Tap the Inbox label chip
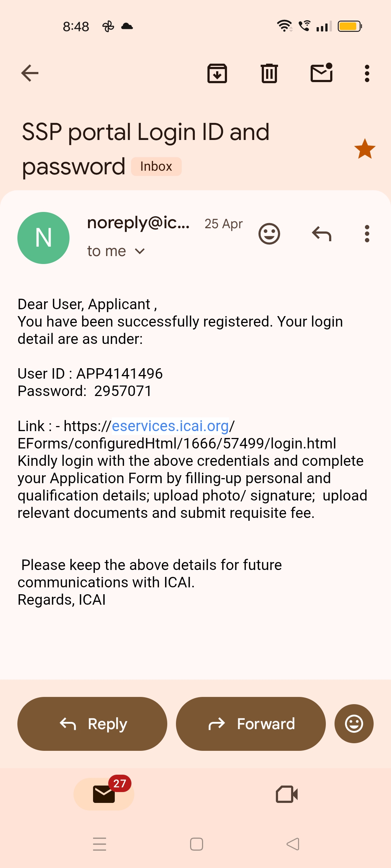This screenshot has width=391, height=868. (156, 166)
